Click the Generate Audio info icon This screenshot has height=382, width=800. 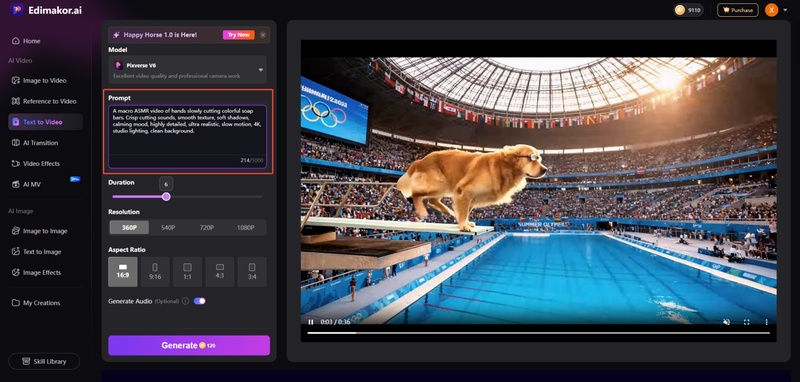tap(185, 301)
